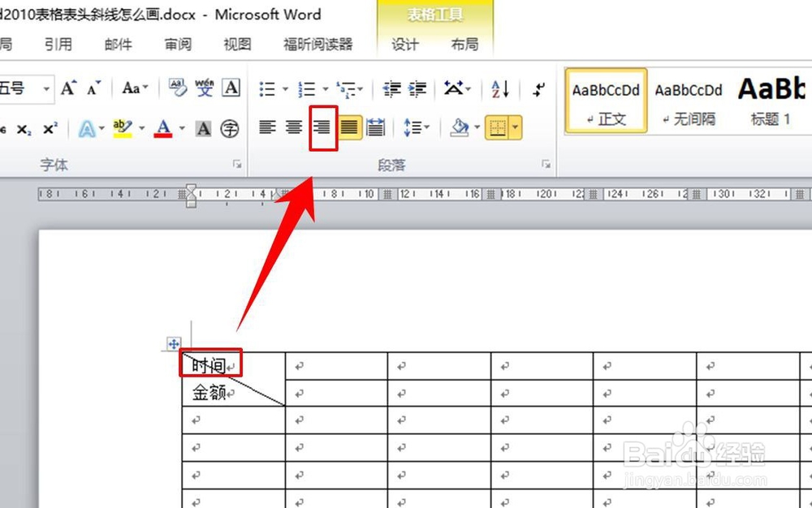812x508 pixels.
Task: Select the character border icon
Action: pyautogui.click(x=202, y=127)
